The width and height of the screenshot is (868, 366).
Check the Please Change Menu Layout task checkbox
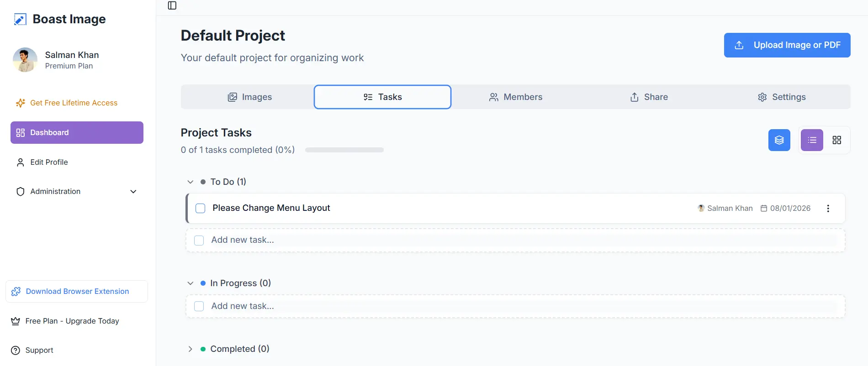pyautogui.click(x=200, y=208)
